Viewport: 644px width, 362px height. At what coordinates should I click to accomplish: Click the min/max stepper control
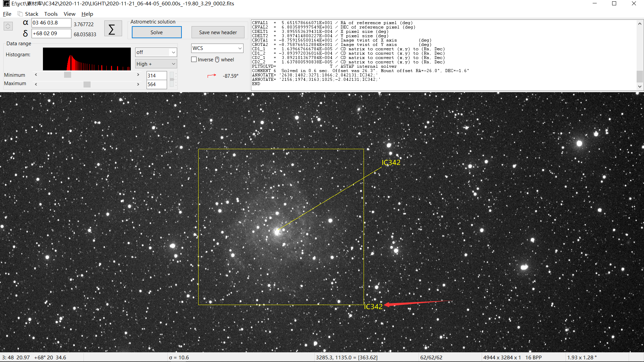(x=172, y=79)
